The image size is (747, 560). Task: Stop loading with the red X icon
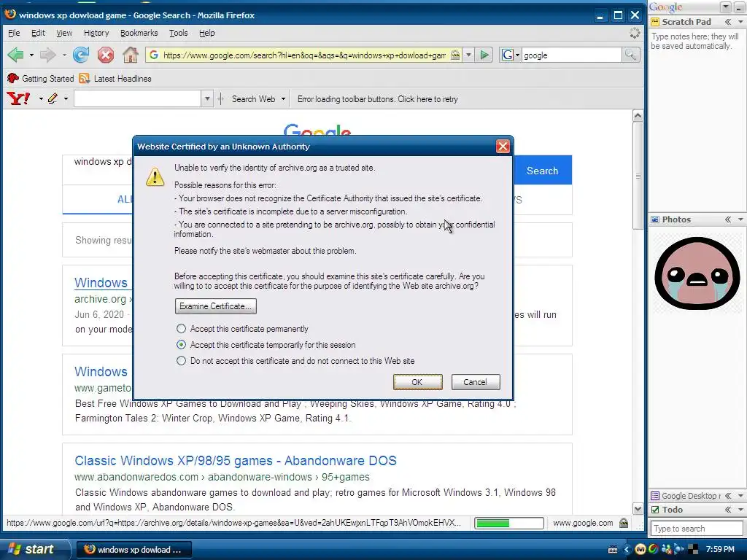pos(106,55)
